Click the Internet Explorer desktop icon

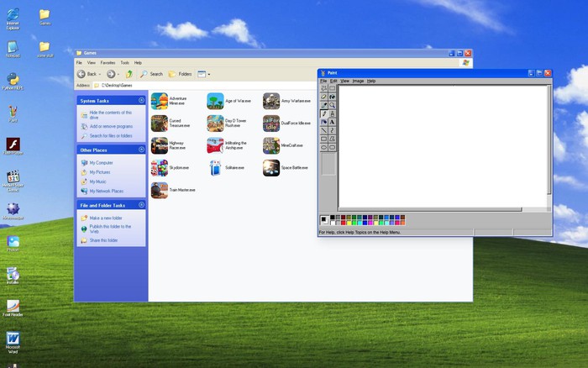click(x=13, y=18)
